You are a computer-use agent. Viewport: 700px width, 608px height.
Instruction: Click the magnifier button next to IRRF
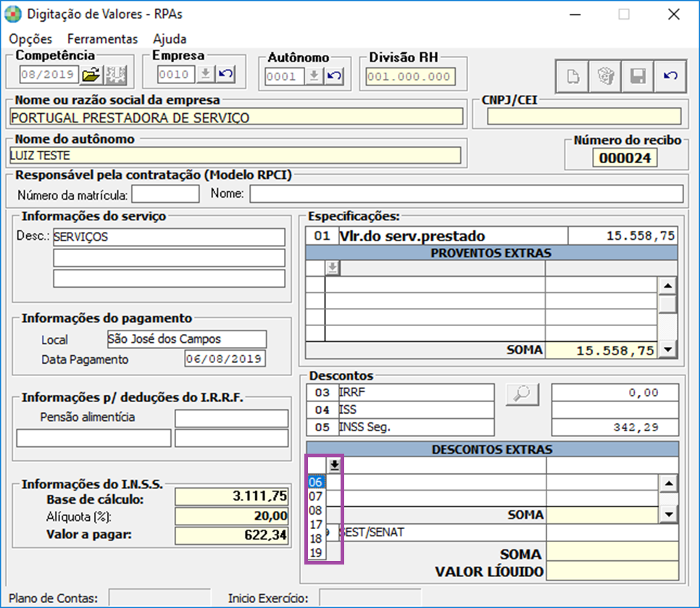(522, 394)
